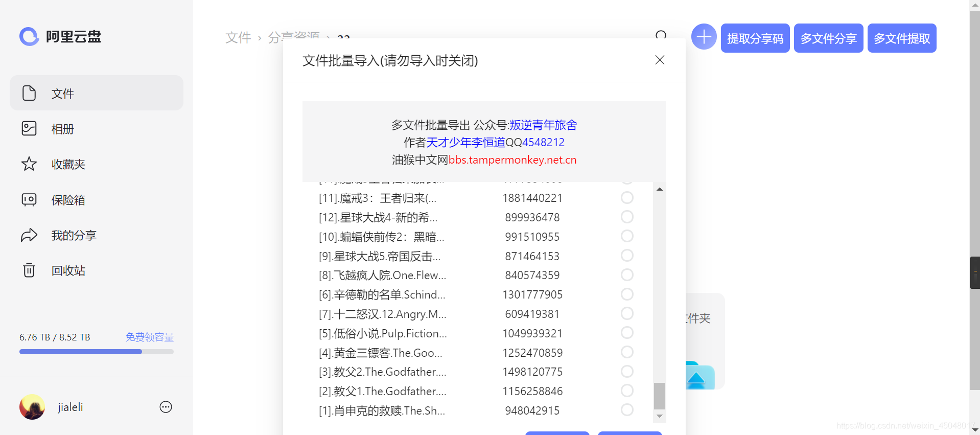
Task: Click the storage usage progress bar
Action: [97, 352]
